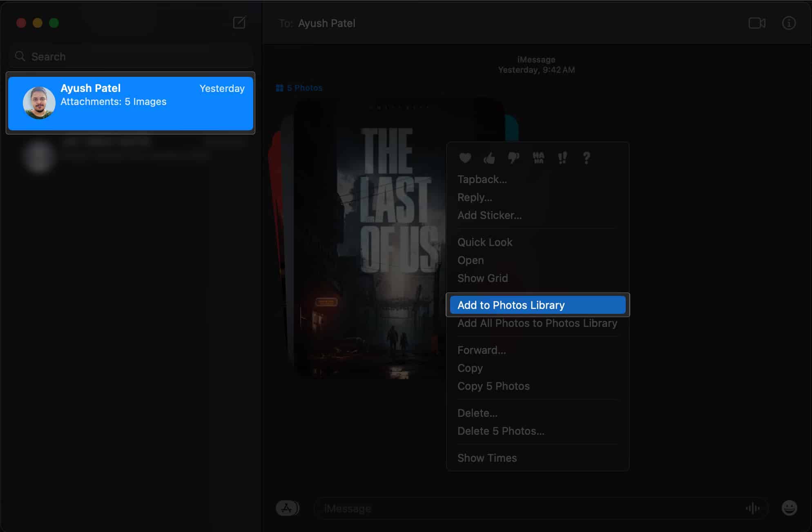The image size is (812, 532).
Task: Click the FaceTime video call icon
Action: pyautogui.click(x=756, y=23)
